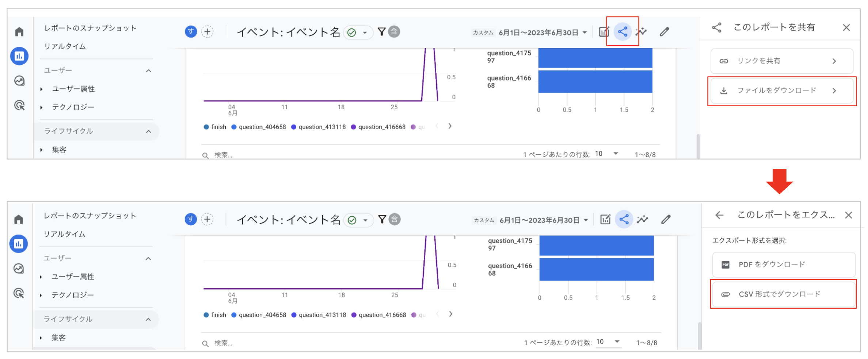This screenshot has height=359, width=868.
Task: Click question_413118 legend in export-panel view
Action: tap(319, 315)
